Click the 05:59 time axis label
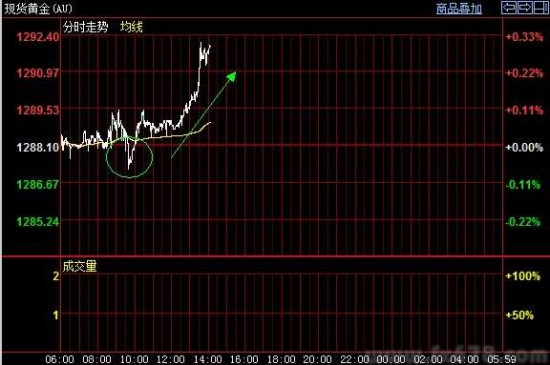The width and height of the screenshot is (550, 365). 502,359
